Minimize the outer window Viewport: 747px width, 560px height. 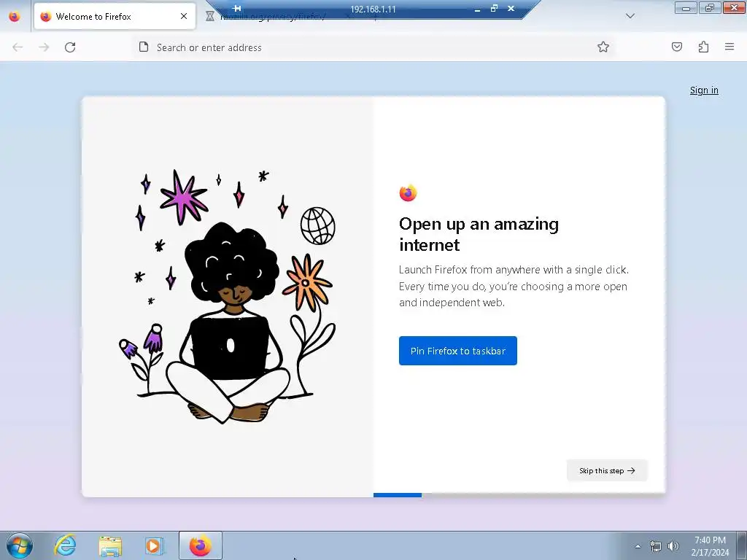(686, 8)
